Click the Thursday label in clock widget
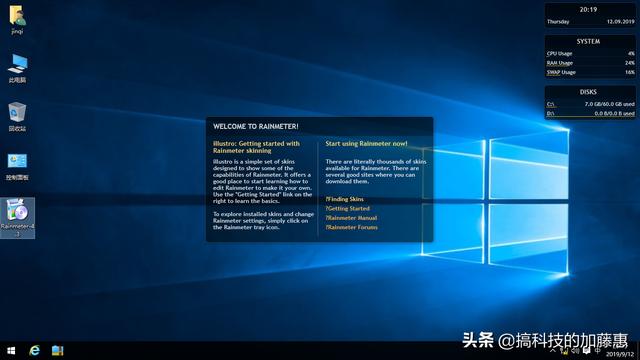Screen dimensions: 640x360 558,22
